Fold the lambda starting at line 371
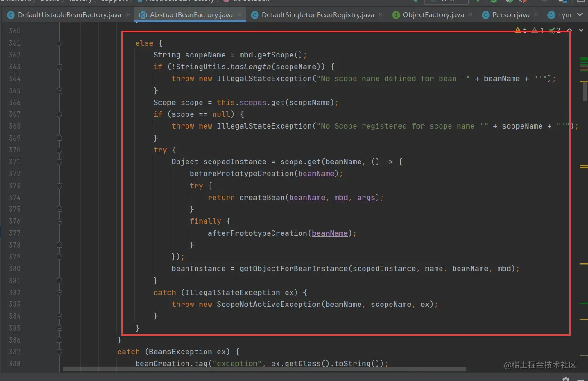Image resolution: width=588 pixels, height=381 pixels. click(x=59, y=162)
